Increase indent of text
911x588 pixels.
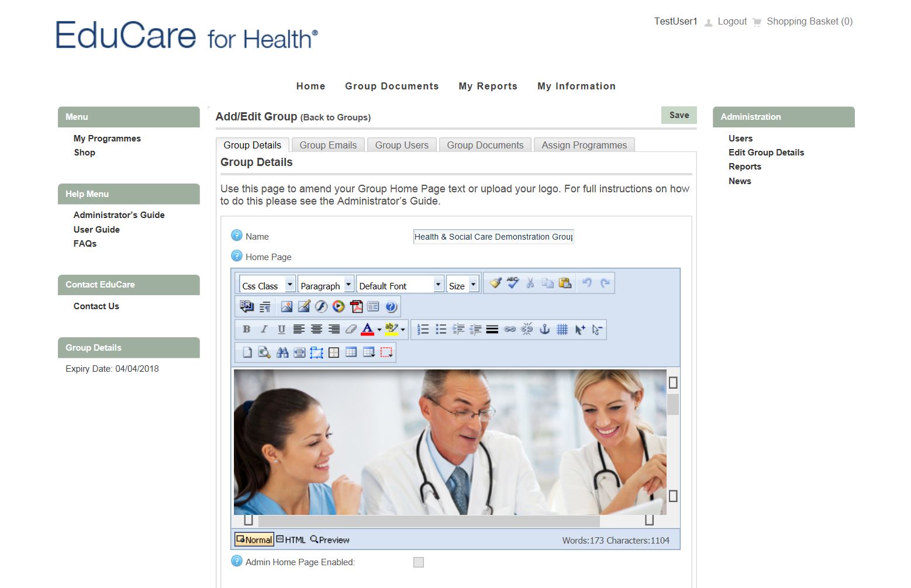tap(458, 329)
